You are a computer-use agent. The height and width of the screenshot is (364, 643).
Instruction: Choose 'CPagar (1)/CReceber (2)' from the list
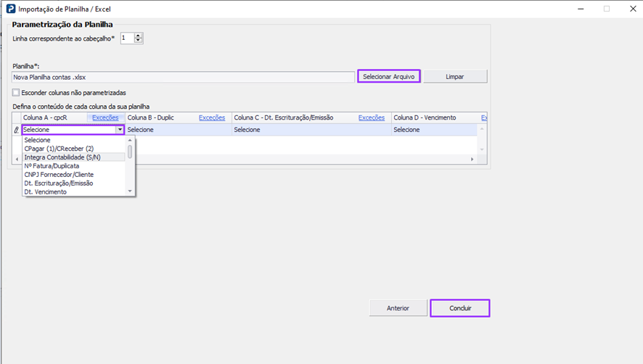(59, 149)
